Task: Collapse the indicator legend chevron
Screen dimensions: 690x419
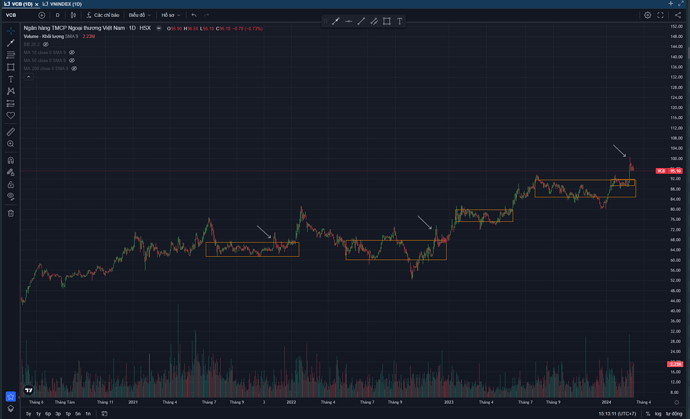Action: pos(28,77)
